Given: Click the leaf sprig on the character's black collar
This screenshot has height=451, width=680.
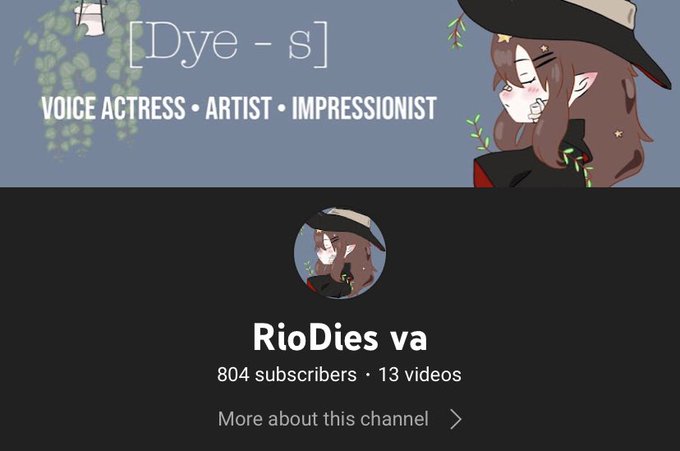Looking at the screenshot, I should tap(577, 165).
